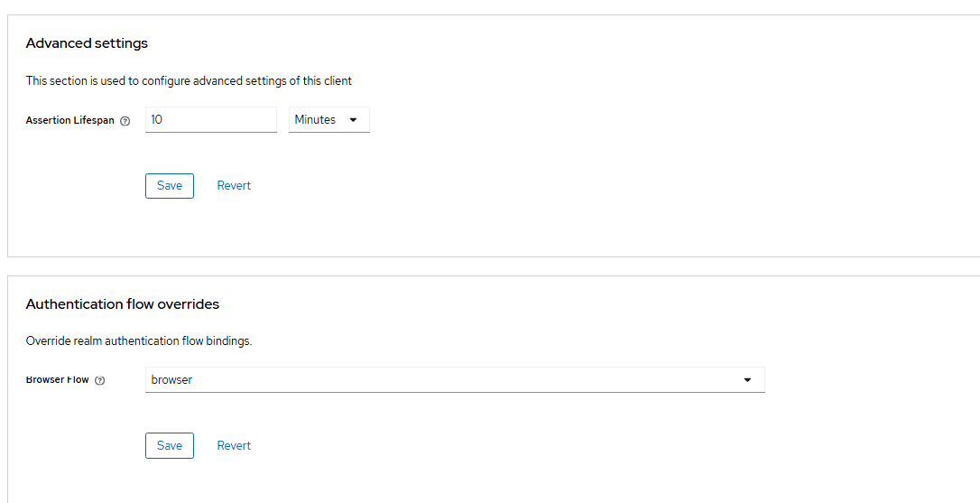
Task: Open the Minutes time unit dropdown
Action: [328, 120]
